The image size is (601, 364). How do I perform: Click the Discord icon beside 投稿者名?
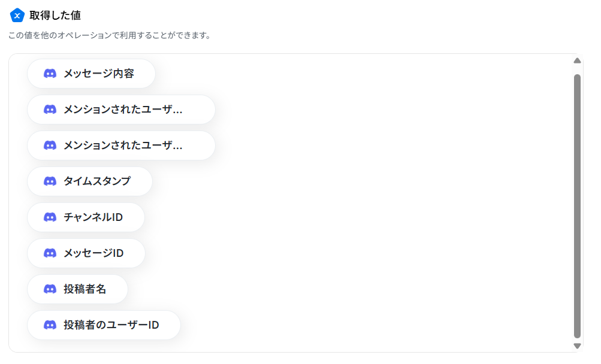pos(50,289)
